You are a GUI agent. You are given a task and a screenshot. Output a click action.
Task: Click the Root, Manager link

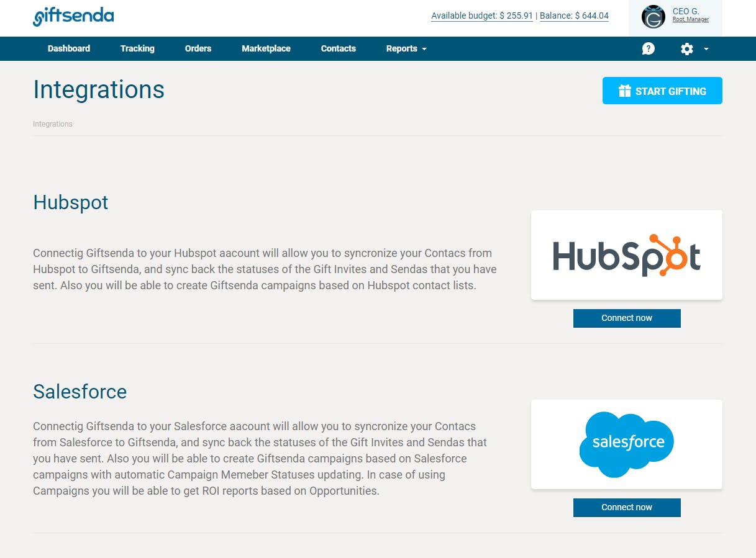[x=691, y=20]
